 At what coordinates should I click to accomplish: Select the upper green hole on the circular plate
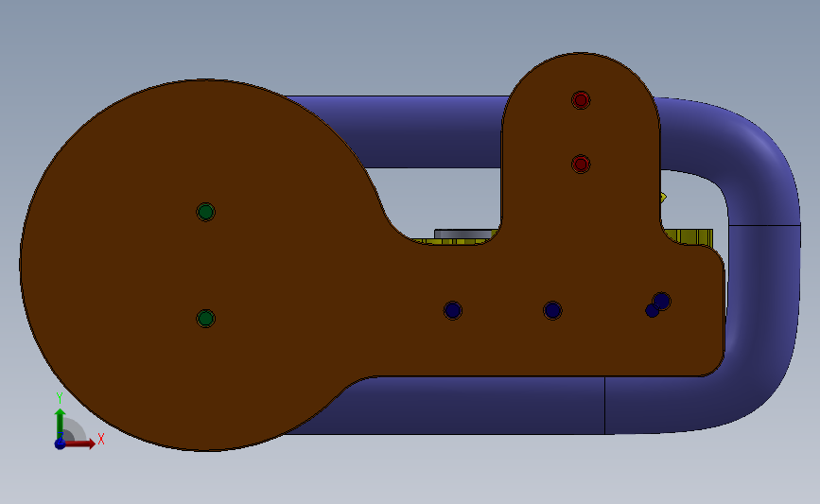205,212
